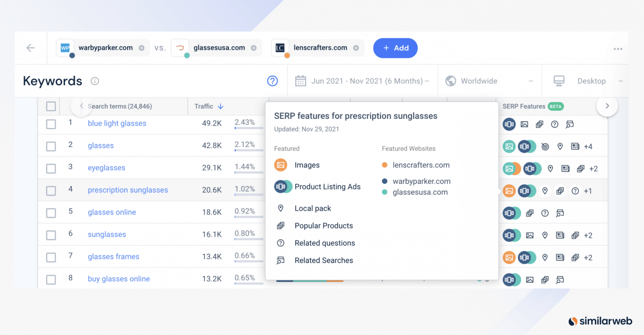Screen dimensions: 644x335
Task: Remove lenscrafters.com from comparison
Action: (356, 48)
